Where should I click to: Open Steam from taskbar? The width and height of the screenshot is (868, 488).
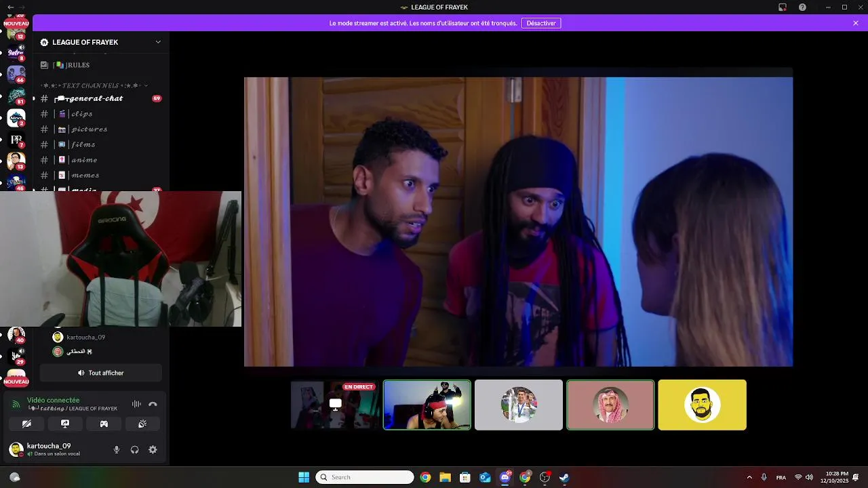point(564,477)
